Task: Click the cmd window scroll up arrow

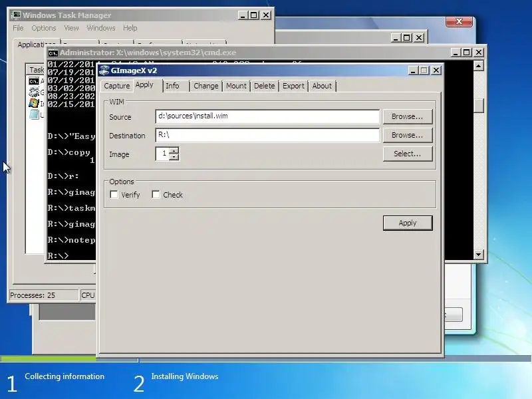Action: pyautogui.click(x=478, y=65)
